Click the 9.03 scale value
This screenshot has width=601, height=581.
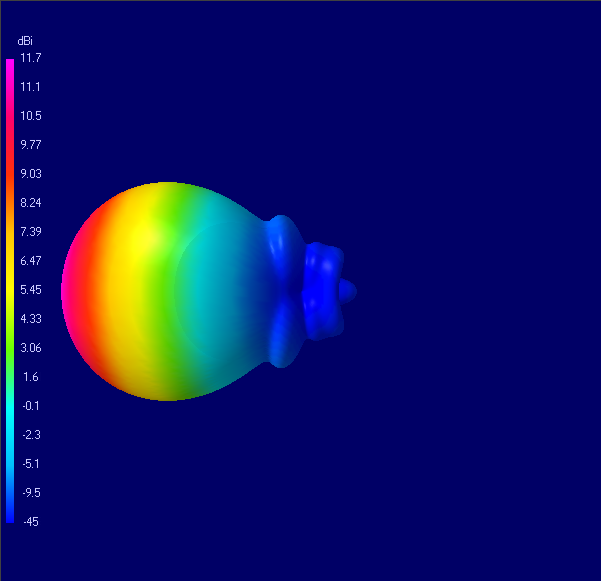(x=31, y=174)
